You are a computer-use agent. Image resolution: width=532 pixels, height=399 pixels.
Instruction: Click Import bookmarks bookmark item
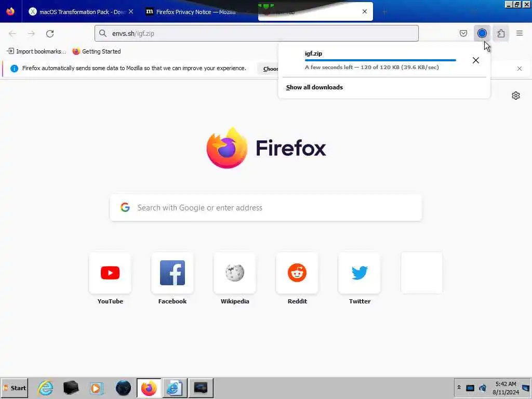pos(36,51)
